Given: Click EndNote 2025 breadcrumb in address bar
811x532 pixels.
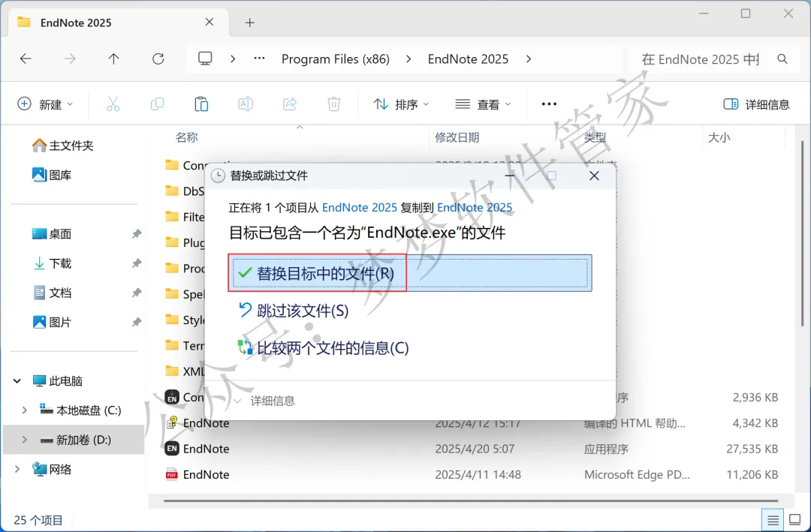Looking at the screenshot, I should [468, 59].
